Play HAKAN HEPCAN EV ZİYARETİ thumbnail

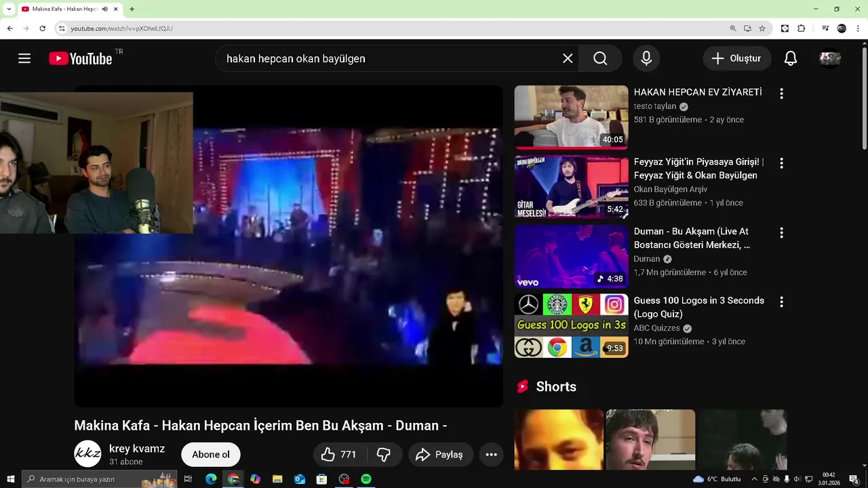point(571,117)
